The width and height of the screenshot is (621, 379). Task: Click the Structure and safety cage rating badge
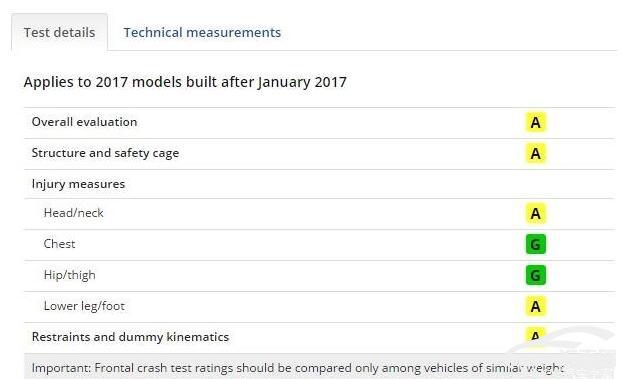point(535,153)
